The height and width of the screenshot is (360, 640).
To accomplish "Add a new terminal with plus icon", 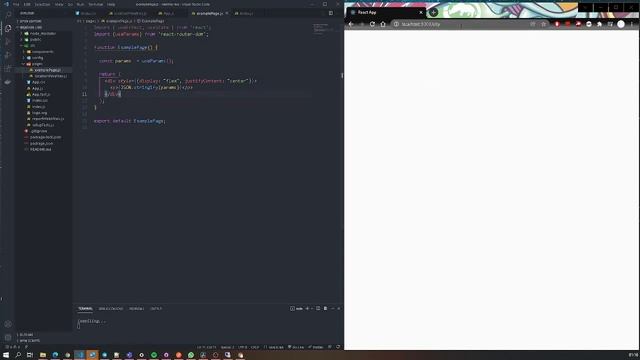I will pyautogui.click(x=307, y=309).
